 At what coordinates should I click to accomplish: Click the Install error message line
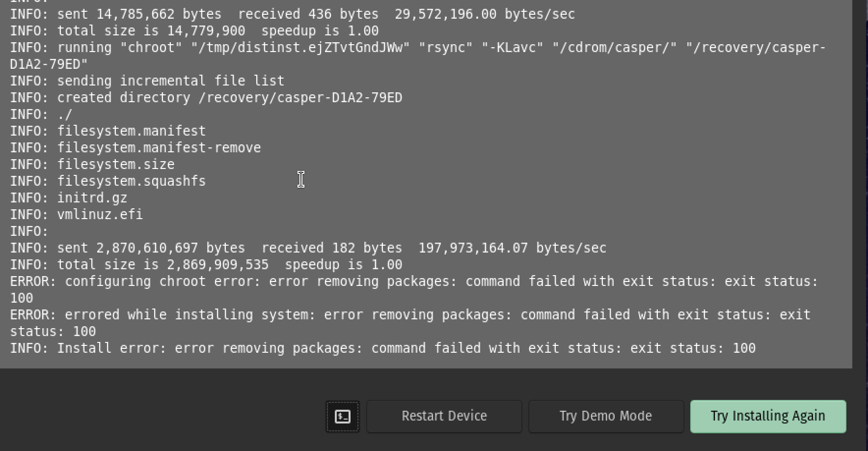383,348
